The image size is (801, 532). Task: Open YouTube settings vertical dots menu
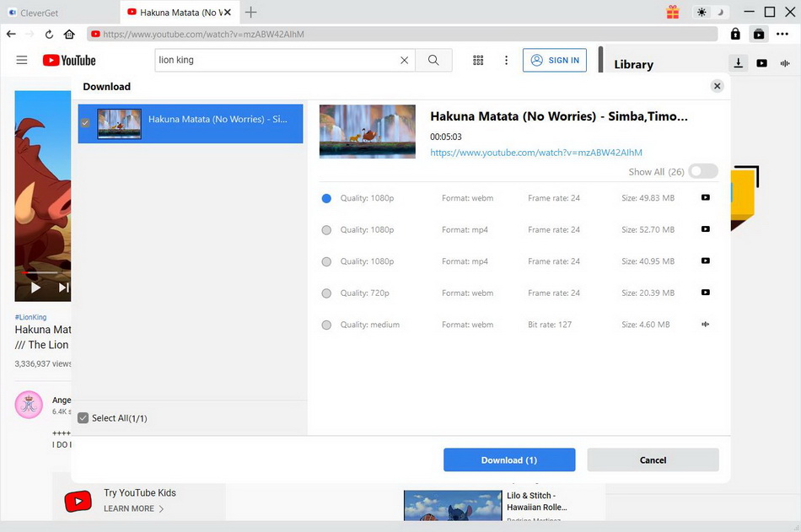click(506, 60)
